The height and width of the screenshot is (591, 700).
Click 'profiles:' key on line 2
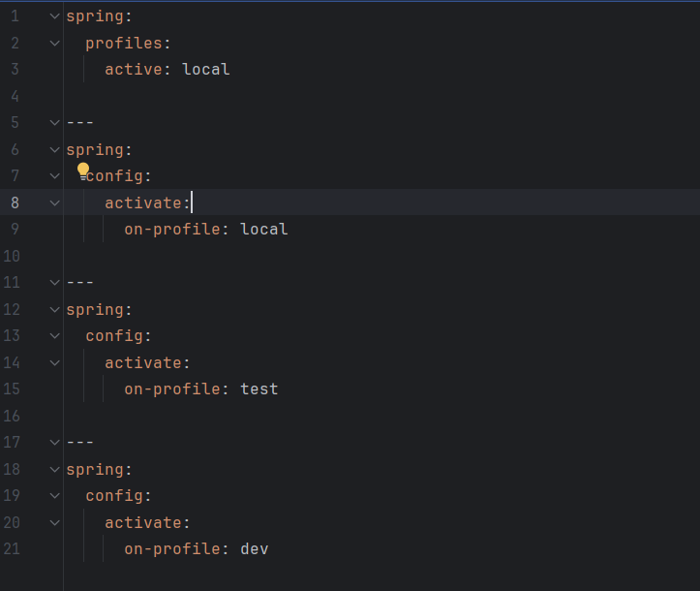tap(128, 44)
